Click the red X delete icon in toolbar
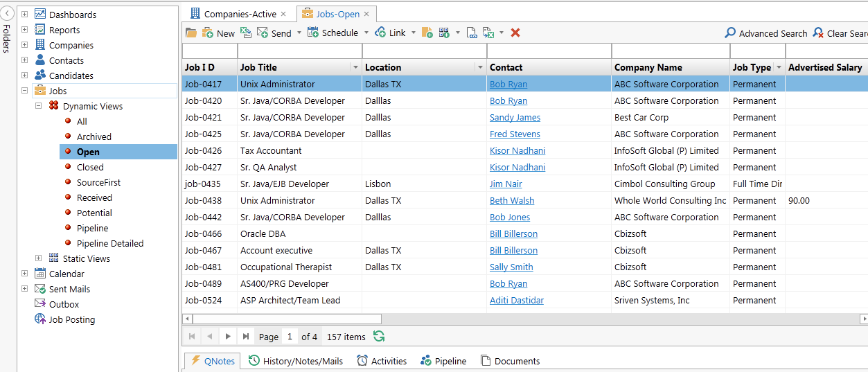The width and height of the screenshot is (868, 372). (x=515, y=33)
